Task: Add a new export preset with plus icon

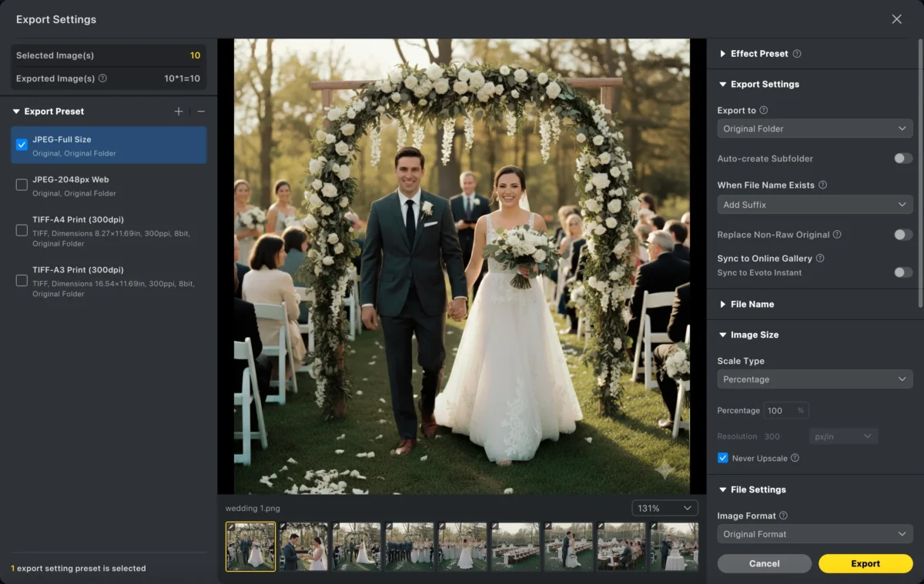Action: coord(179,111)
